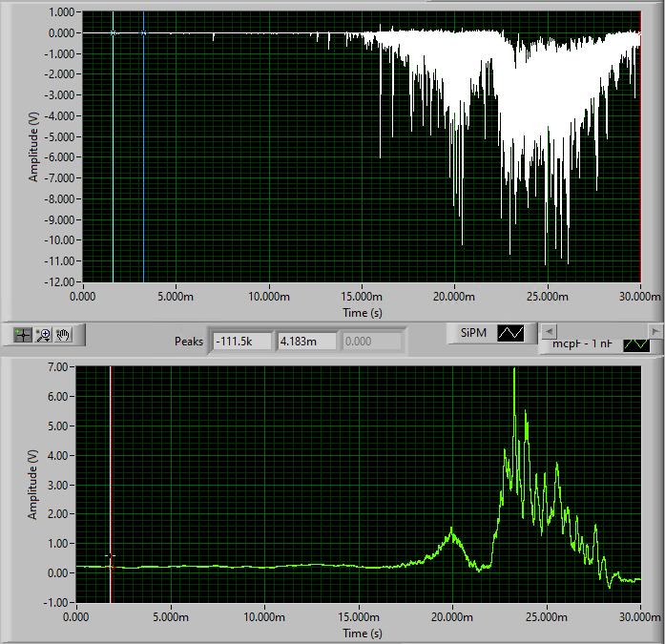
Task: Click the top graph Time (s) axis label
Action: pos(363,313)
